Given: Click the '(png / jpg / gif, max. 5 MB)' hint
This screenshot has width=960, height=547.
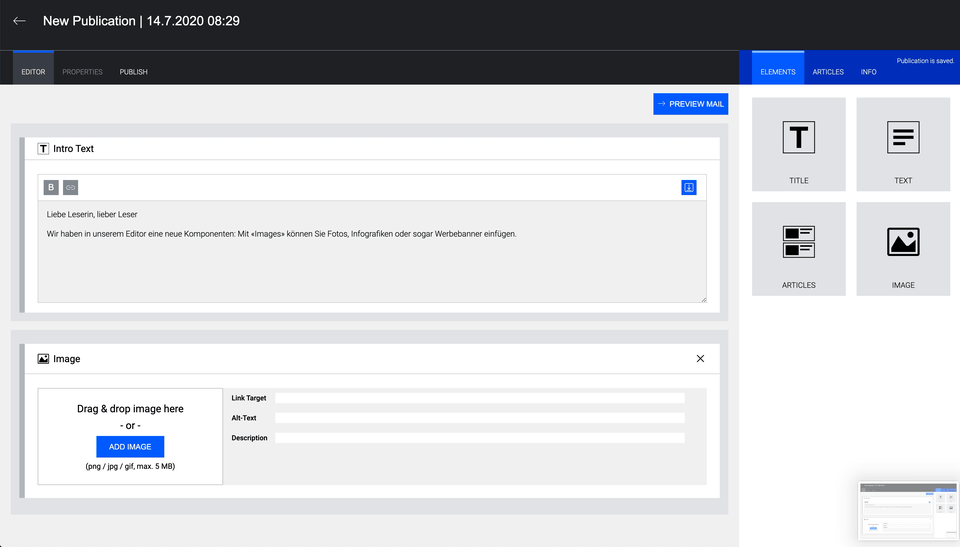Looking at the screenshot, I should tap(130, 466).
